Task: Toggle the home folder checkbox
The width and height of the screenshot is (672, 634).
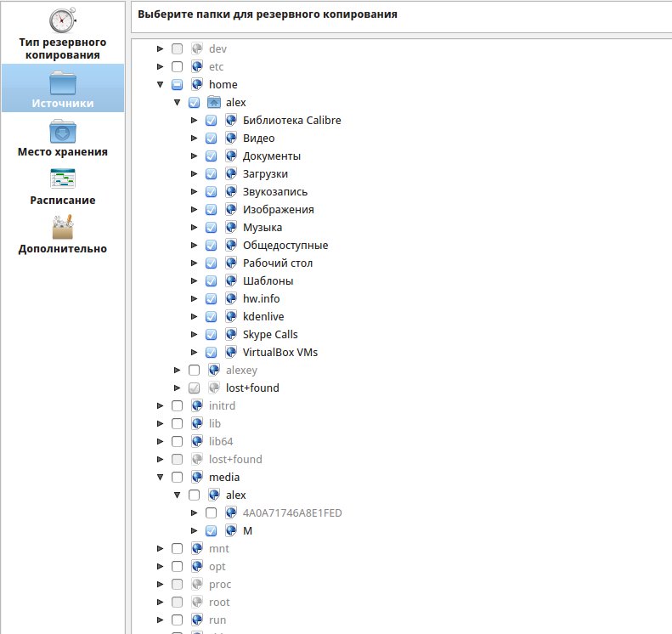Action: (x=177, y=84)
